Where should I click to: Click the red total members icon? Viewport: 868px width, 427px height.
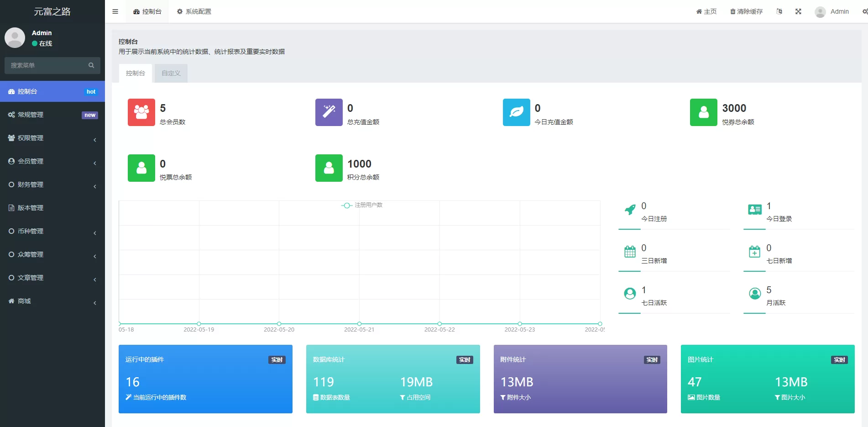click(x=141, y=112)
